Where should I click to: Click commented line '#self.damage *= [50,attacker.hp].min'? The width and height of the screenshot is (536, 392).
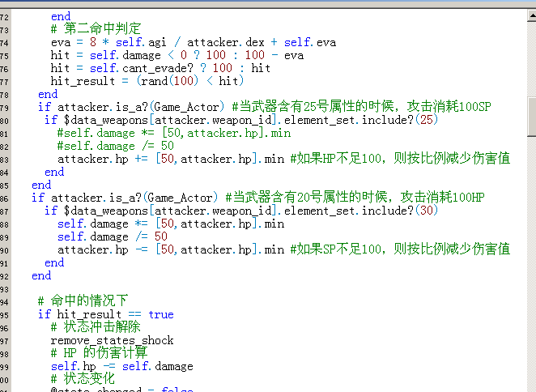(x=174, y=133)
